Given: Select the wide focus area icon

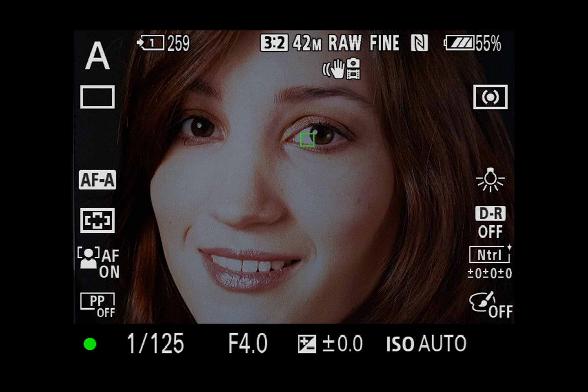Looking at the screenshot, I should click(97, 221).
